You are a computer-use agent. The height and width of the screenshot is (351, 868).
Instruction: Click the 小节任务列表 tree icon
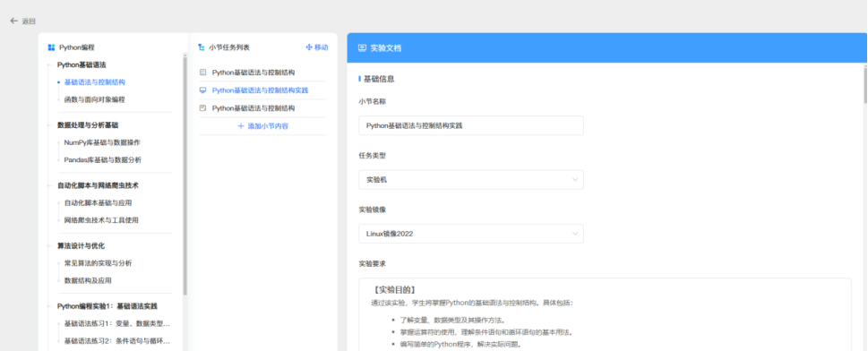click(x=202, y=47)
